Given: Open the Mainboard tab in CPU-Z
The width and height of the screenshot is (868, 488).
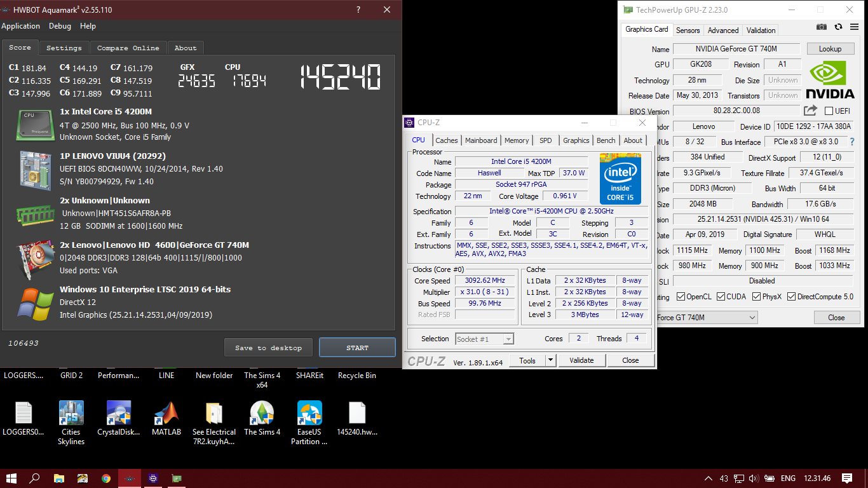Looking at the screenshot, I should (481, 140).
